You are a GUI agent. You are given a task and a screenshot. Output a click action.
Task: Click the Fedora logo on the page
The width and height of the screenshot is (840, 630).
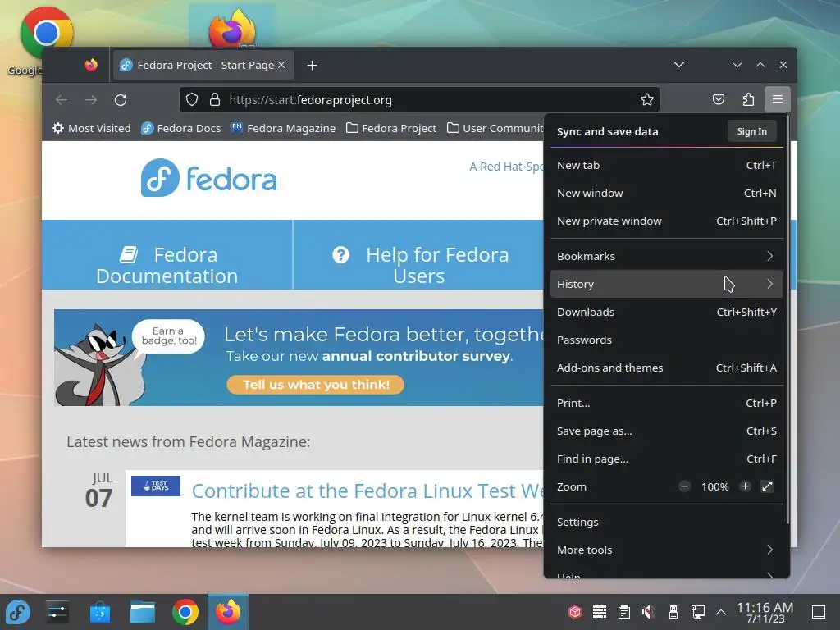pyautogui.click(x=209, y=178)
